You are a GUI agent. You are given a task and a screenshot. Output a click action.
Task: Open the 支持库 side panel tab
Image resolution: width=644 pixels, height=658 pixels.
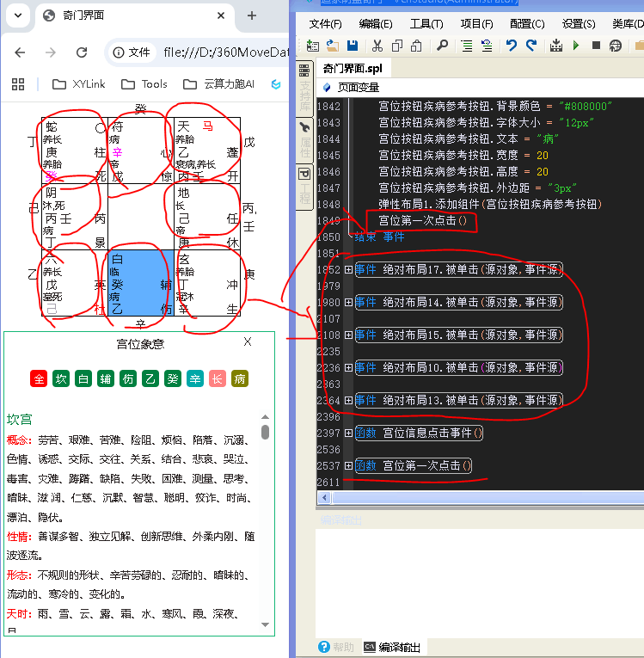pos(304,89)
